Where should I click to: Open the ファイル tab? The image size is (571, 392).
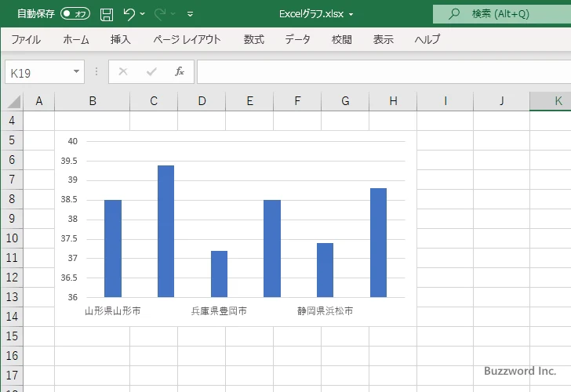26,39
